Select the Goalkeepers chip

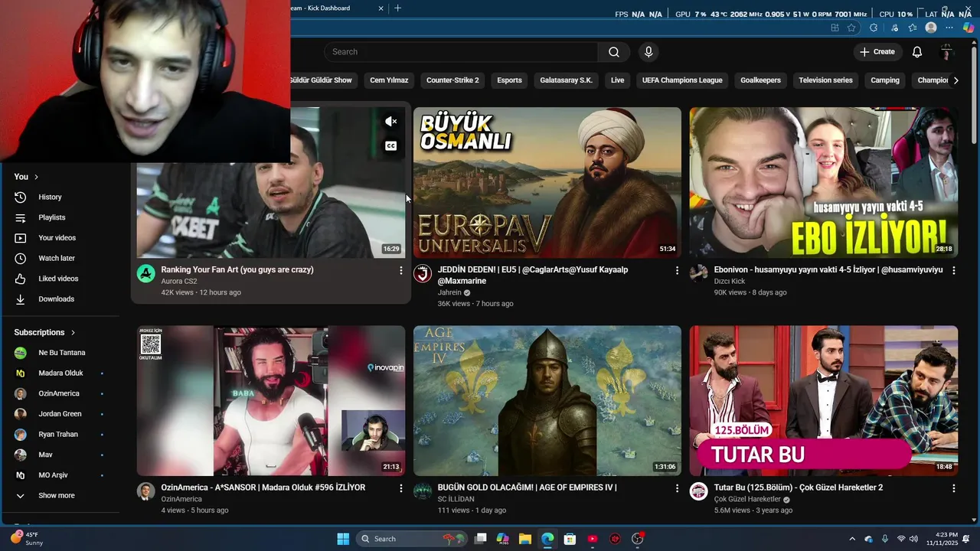pyautogui.click(x=760, y=80)
